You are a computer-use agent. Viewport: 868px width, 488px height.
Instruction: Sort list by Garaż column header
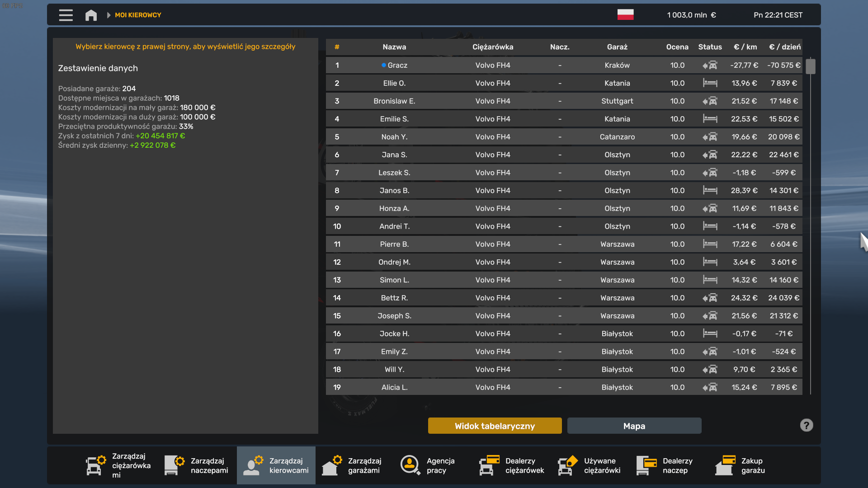tap(617, 47)
